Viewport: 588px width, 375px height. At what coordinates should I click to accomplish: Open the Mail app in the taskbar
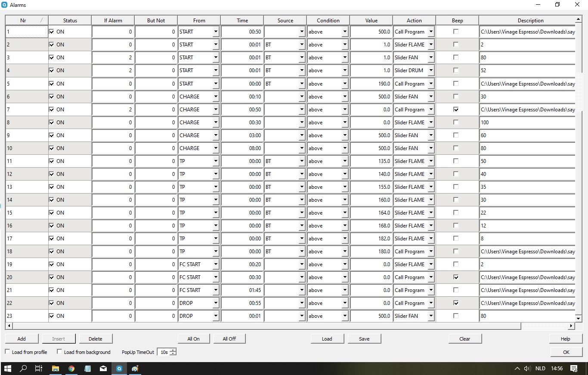[103, 369]
